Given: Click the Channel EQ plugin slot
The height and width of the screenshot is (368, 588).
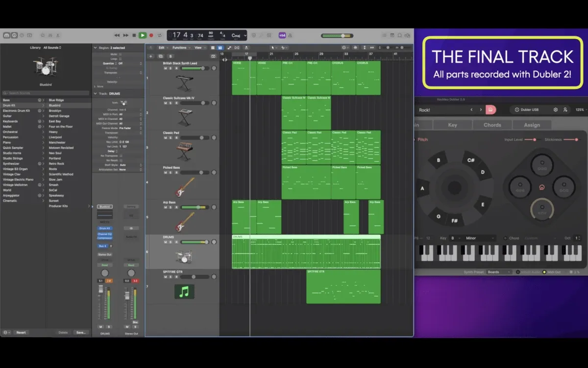Looking at the screenshot, I should (x=104, y=234).
